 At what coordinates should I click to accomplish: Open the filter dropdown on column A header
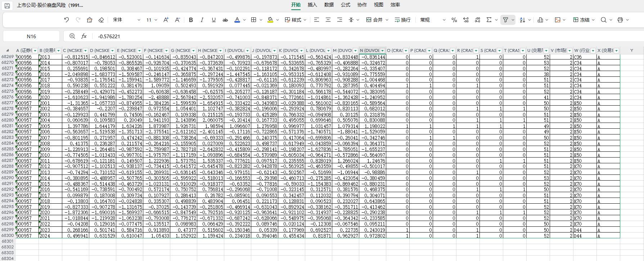pos(35,51)
